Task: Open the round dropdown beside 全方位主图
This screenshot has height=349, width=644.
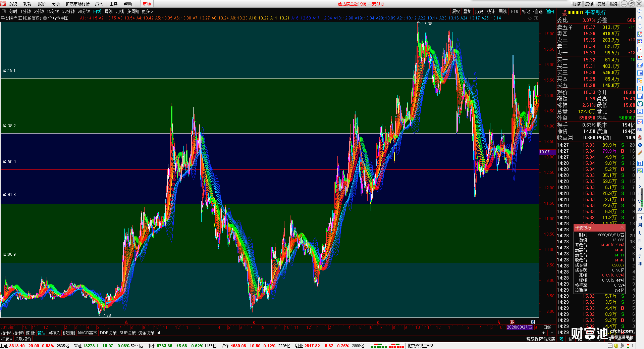Action: click(45, 18)
